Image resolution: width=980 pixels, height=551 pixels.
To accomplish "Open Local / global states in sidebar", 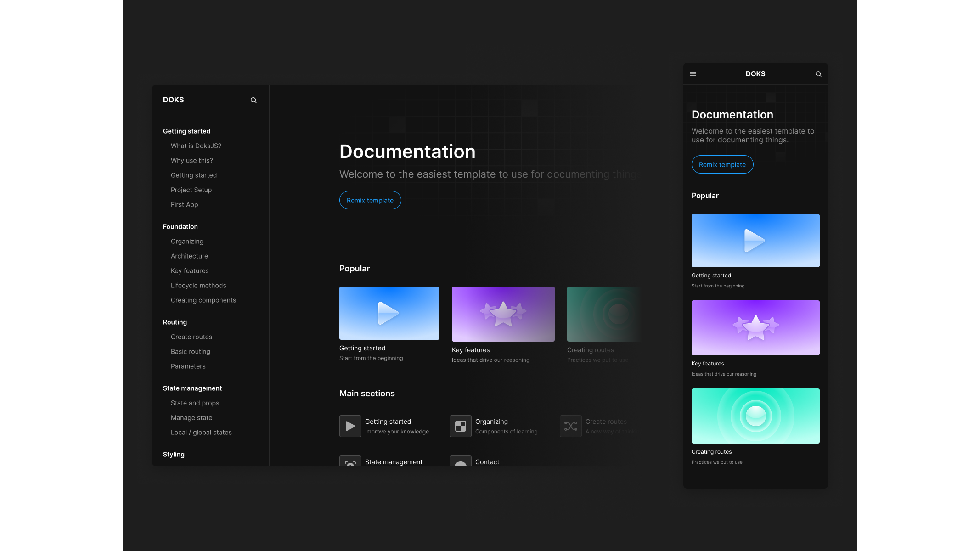I will click(201, 433).
